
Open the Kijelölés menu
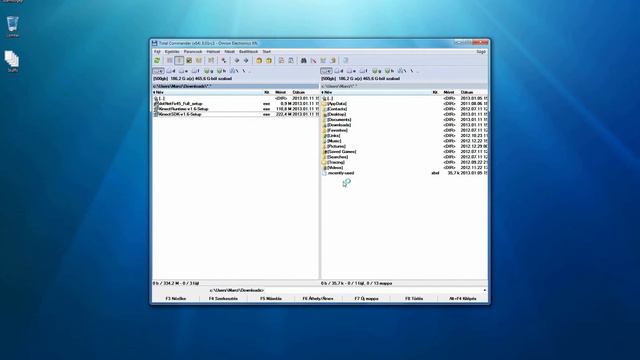tap(172, 52)
